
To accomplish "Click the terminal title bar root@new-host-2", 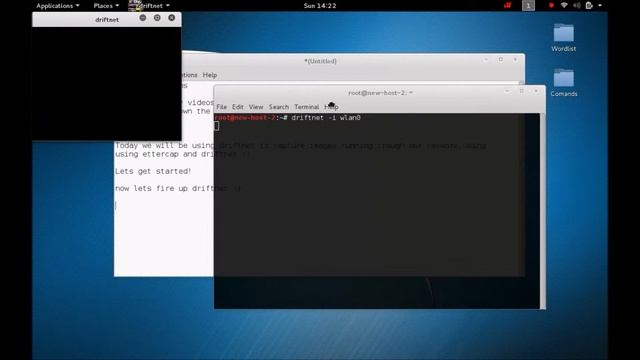I will click(380, 93).
